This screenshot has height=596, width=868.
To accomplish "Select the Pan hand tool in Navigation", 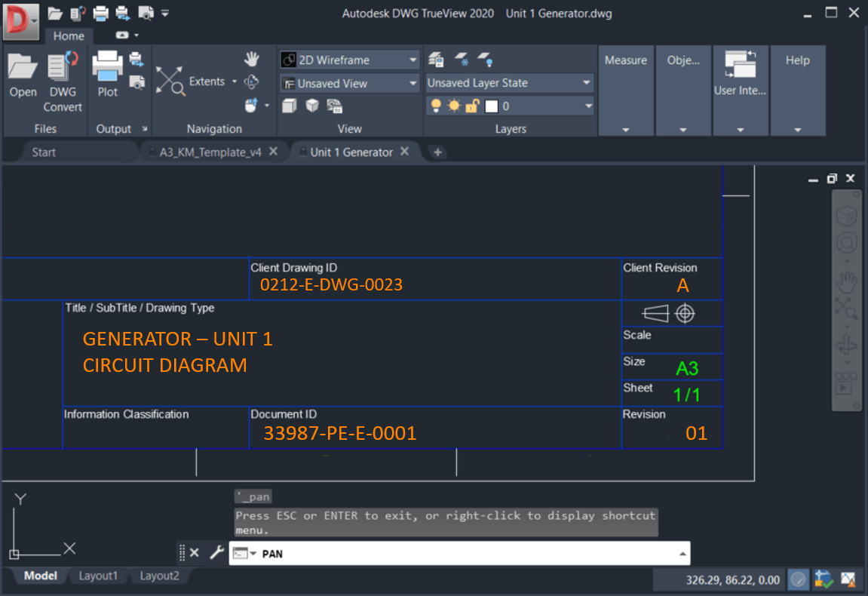I will click(x=252, y=59).
